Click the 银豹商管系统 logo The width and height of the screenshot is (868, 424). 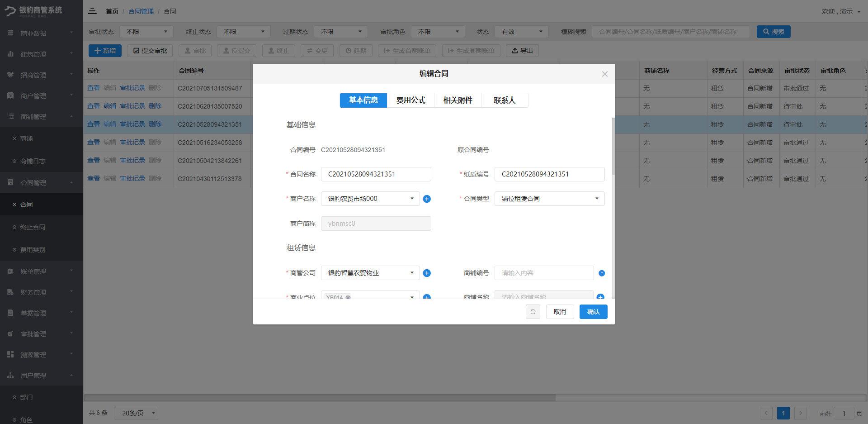(x=33, y=11)
